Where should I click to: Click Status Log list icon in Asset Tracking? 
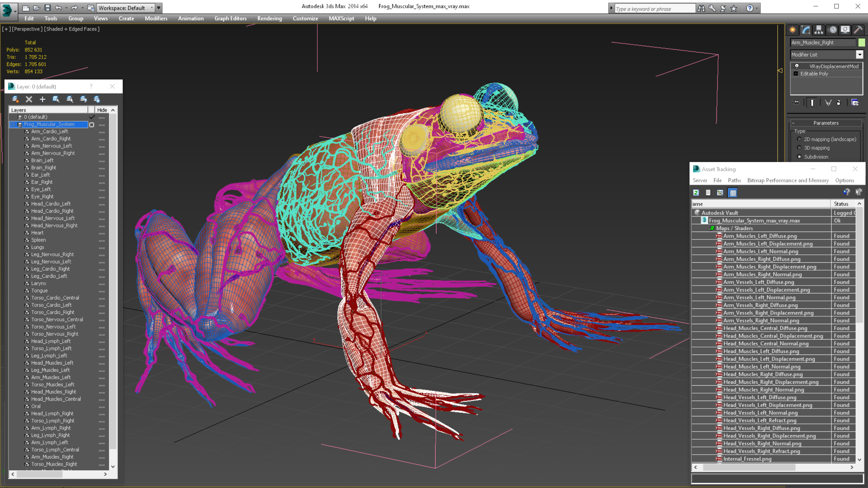[708, 193]
